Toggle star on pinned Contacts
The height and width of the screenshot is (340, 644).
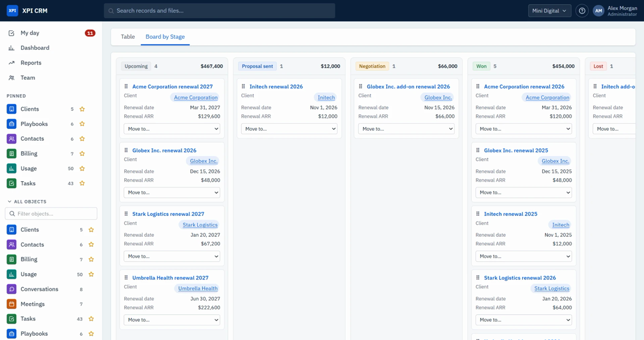(x=82, y=138)
